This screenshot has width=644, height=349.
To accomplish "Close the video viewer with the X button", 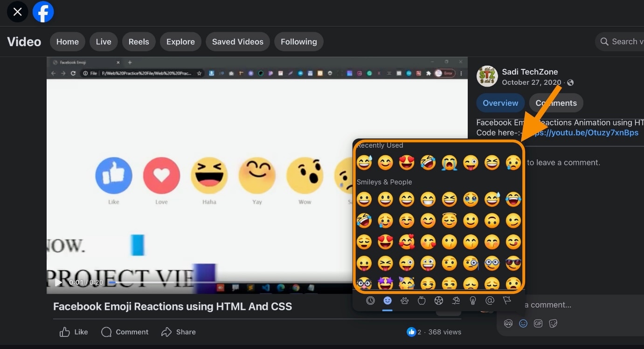I will (18, 12).
